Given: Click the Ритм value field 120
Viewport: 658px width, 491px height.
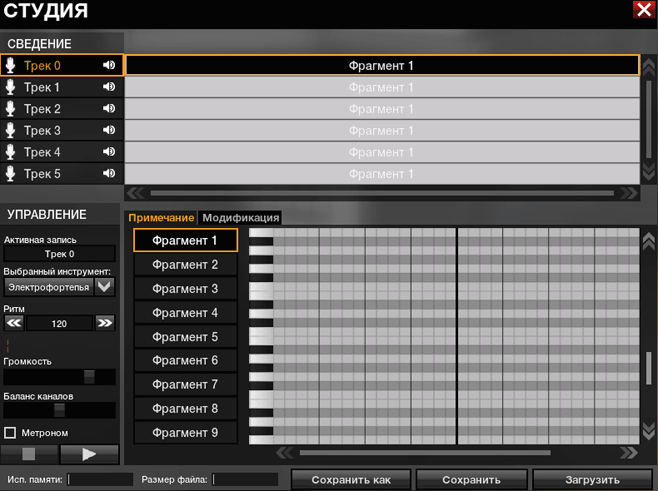Looking at the screenshot, I should [x=59, y=324].
